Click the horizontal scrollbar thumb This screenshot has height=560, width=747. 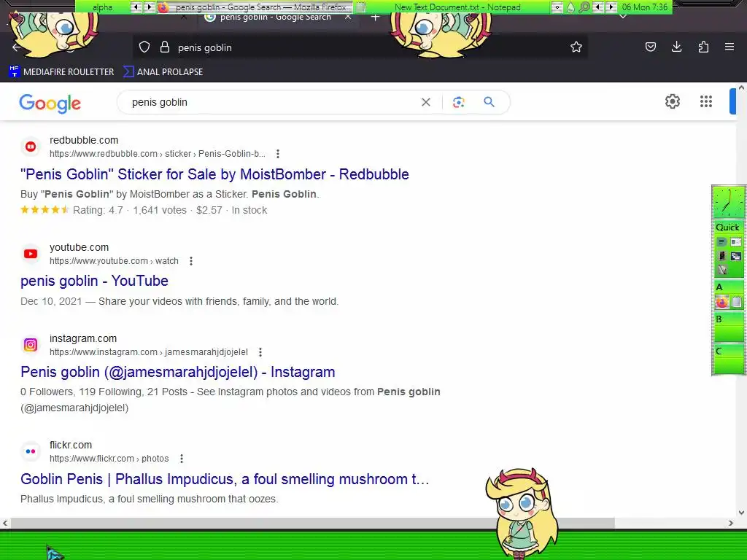click(x=312, y=523)
